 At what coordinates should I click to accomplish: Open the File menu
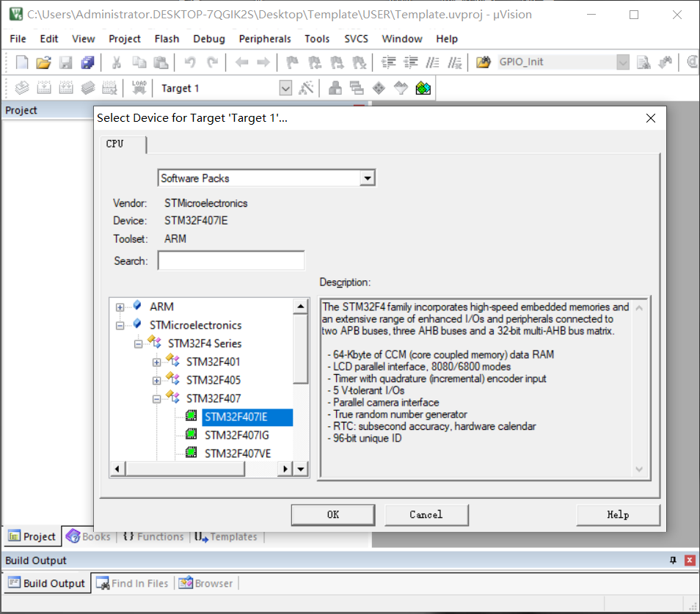point(18,39)
